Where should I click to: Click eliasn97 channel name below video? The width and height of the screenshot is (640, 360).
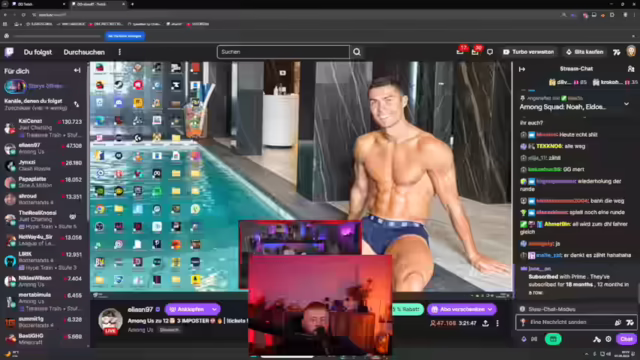click(140, 309)
